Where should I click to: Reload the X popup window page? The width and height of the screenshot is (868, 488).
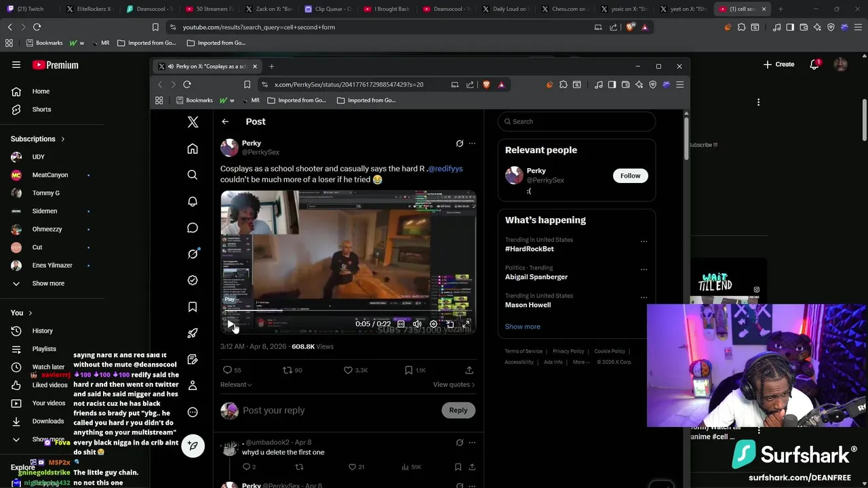[187, 85]
